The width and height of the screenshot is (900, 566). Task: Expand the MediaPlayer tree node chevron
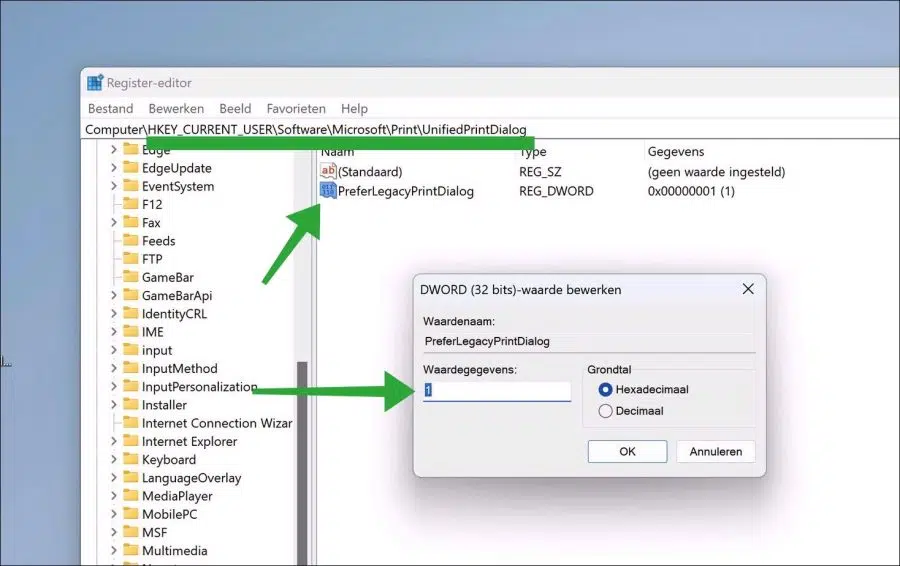114,496
